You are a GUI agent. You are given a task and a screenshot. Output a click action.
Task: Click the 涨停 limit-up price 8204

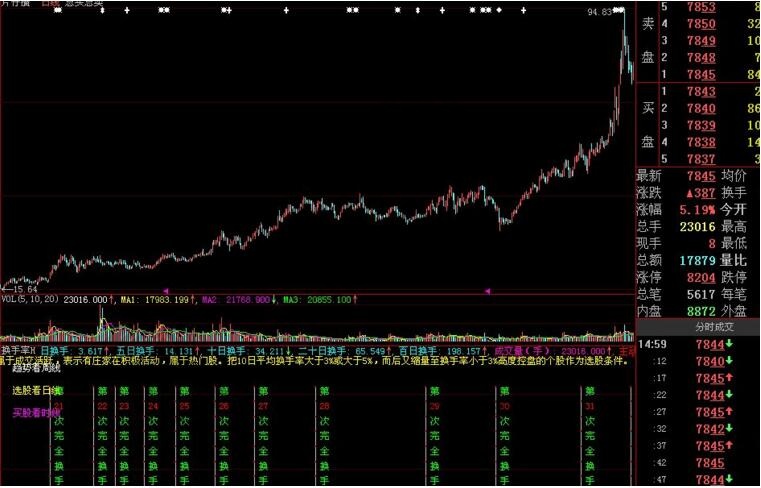pos(700,277)
